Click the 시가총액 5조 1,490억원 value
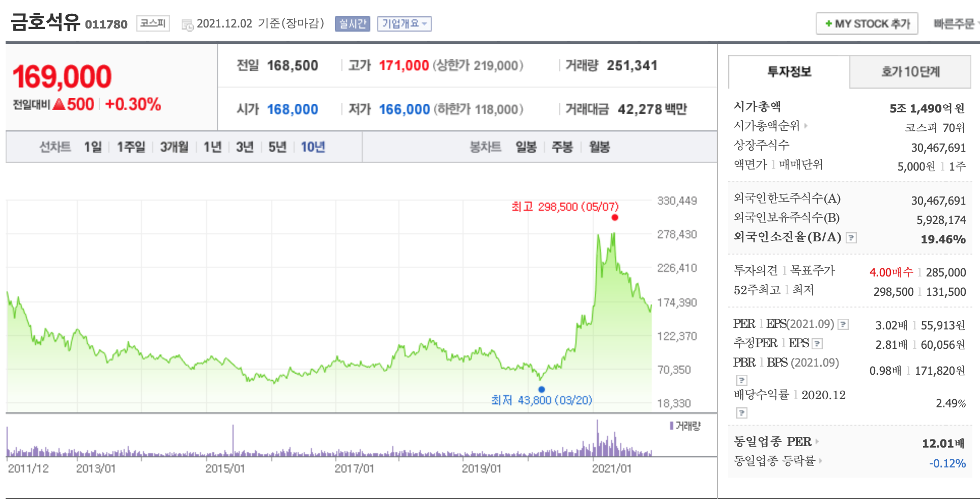The image size is (980, 499). pos(927,108)
